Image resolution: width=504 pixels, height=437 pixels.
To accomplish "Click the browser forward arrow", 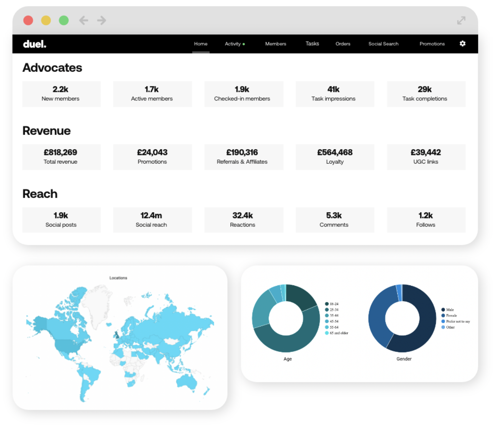I will (x=101, y=20).
